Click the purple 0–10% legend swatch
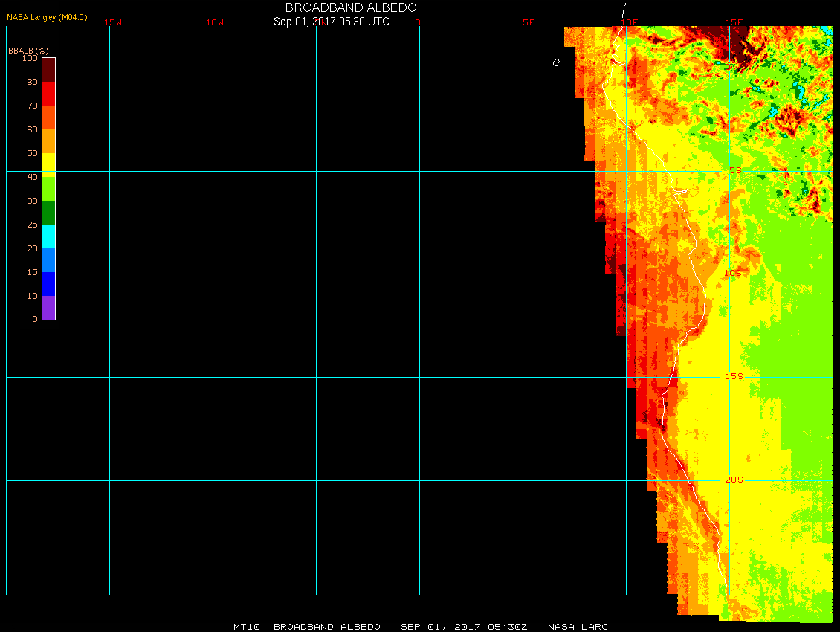The image size is (840, 632). (48, 308)
